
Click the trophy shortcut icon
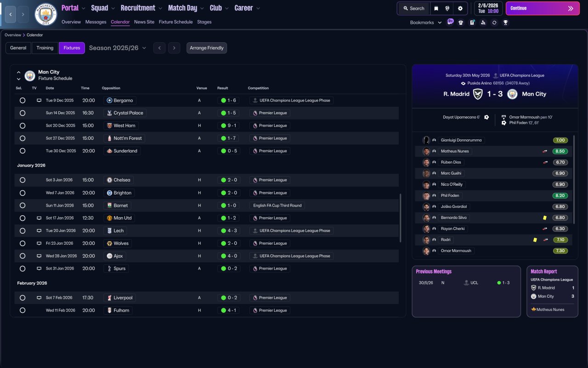(505, 23)
